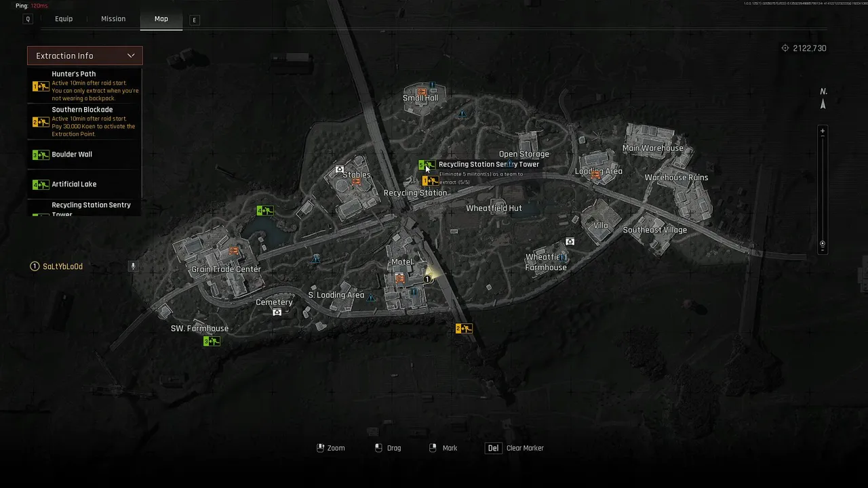The width and height of the screenshot is (868, 488).
Task: Click orange loot icon at Grain Trade Center
Action: [x=234, y=250]
